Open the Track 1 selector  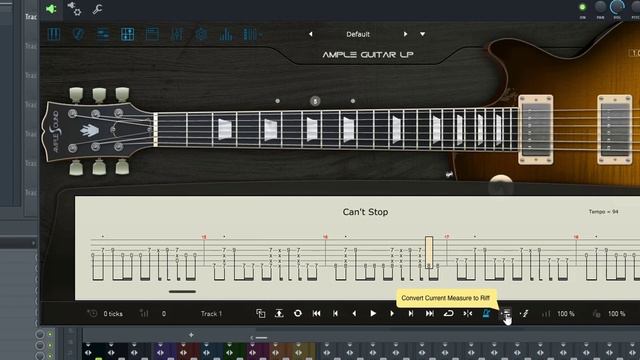(211, 314)
